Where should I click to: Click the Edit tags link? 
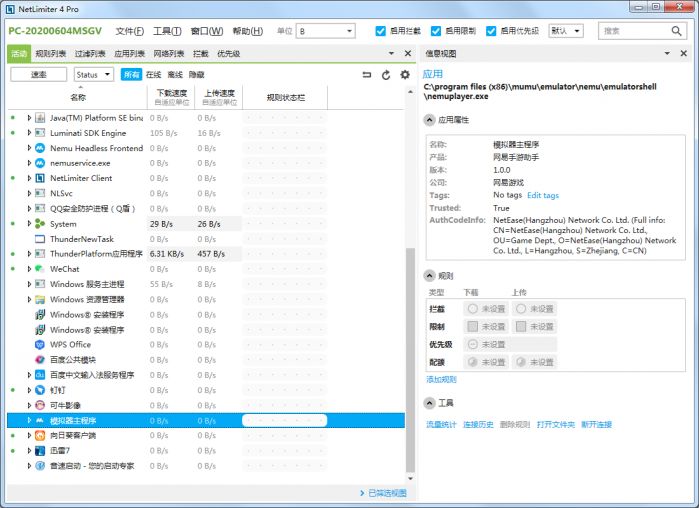click(x=543, y=195)
